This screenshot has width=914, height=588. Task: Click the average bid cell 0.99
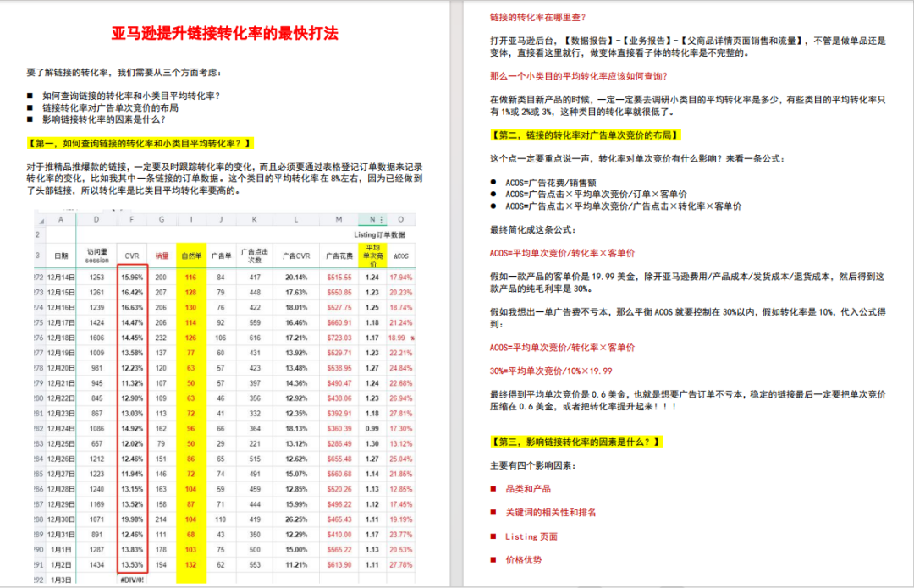click(x=372, y=428)
